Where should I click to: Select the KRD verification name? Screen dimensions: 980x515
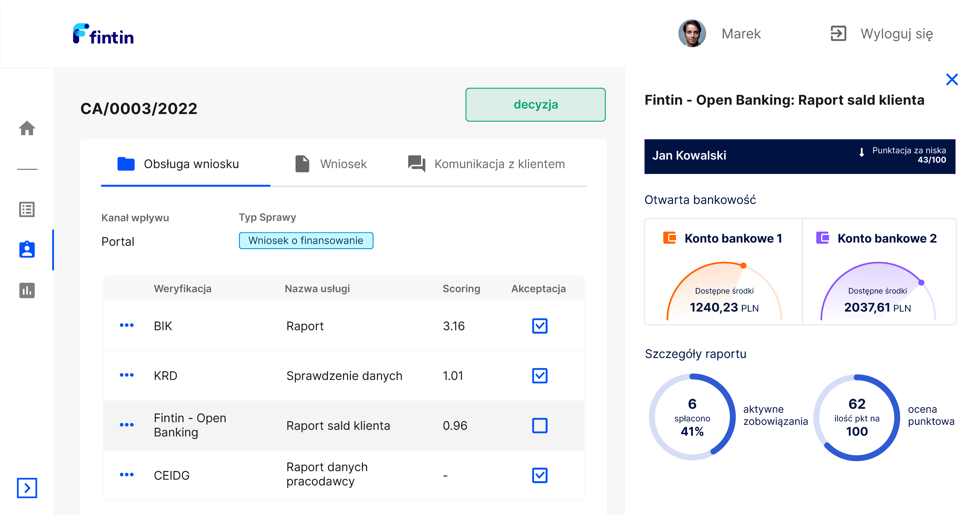tap(165, 376)
